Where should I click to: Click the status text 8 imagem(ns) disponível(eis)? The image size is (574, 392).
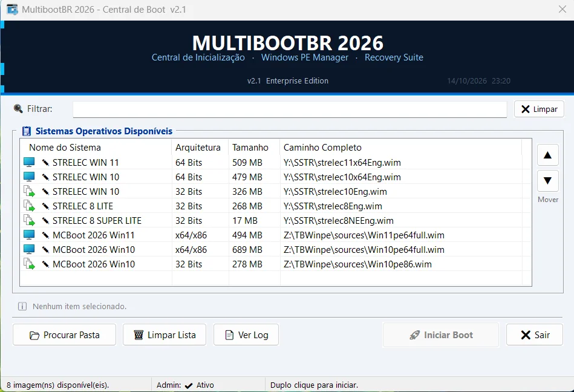58,385
